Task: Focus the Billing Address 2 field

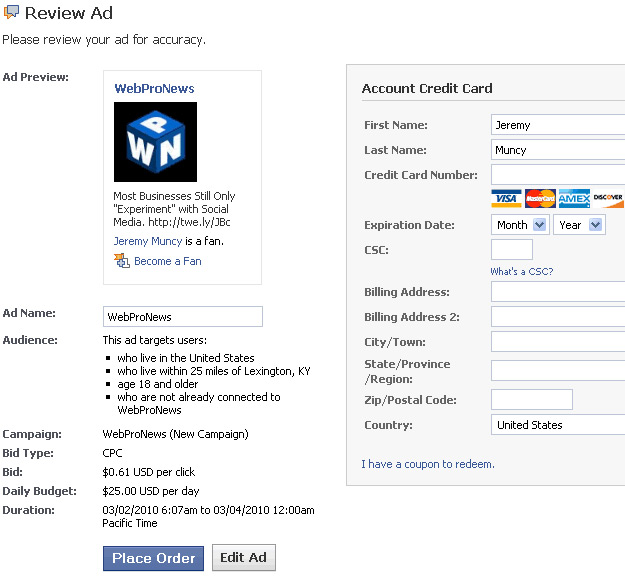Action: 558,317
